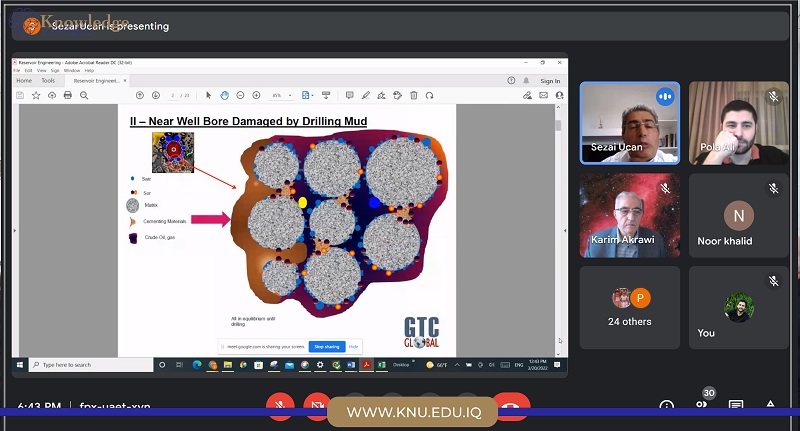Open the Windows notification center
800x431 pixels.
[557, 365]
